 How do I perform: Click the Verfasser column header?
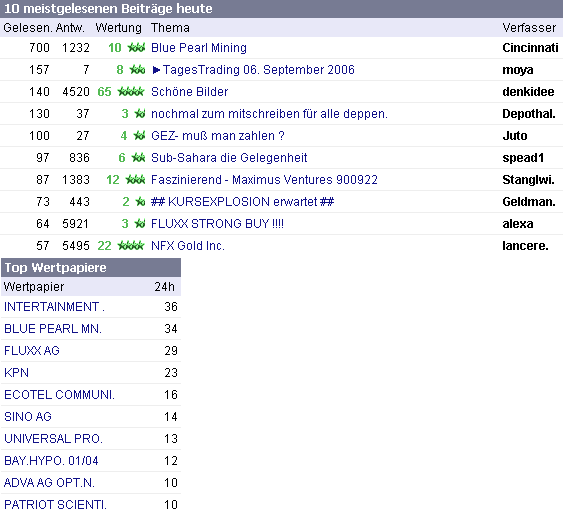529,28
